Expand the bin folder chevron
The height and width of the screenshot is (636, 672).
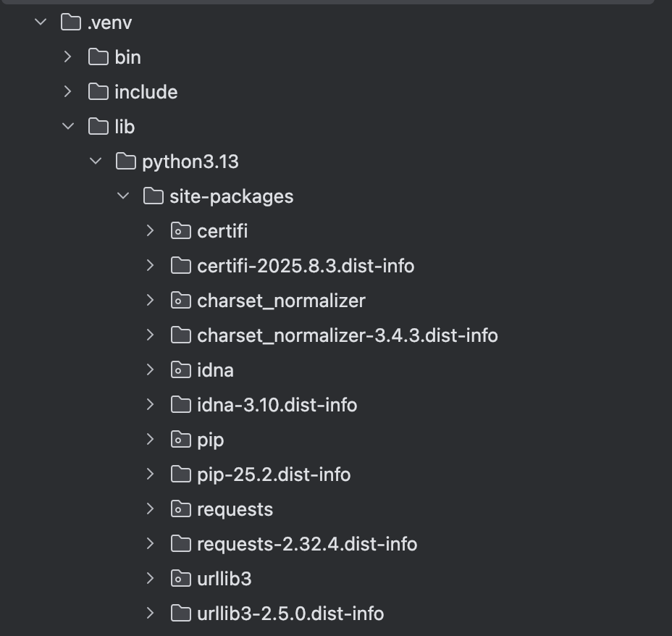pos(68,57)
